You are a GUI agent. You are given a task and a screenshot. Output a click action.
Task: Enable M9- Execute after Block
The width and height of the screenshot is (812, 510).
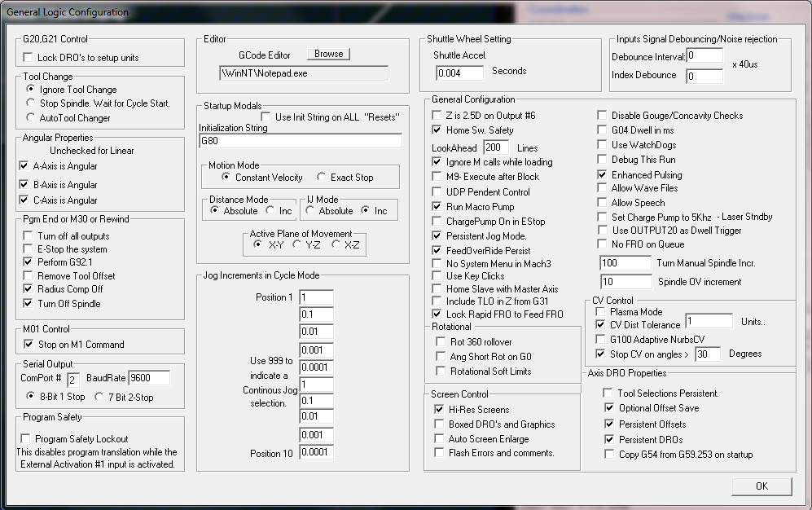[x=437, y=177]
